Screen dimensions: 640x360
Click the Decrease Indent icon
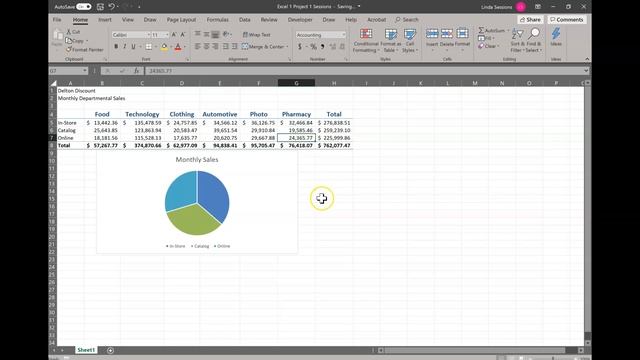(x=225, y=47)
